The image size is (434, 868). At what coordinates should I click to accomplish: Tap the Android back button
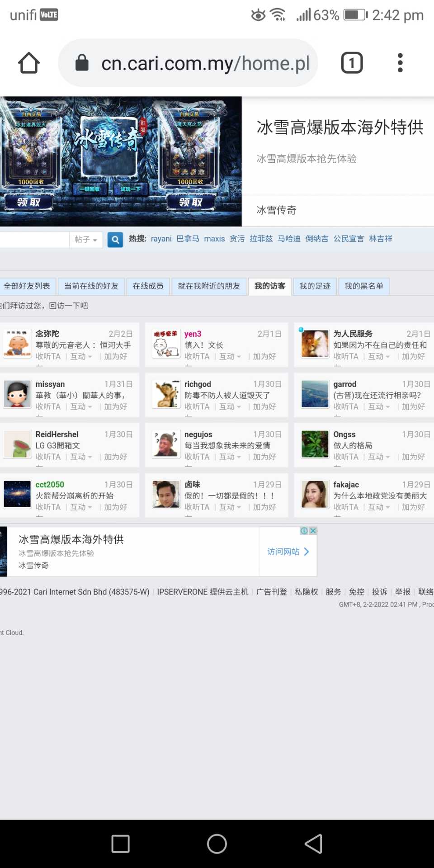(x=313, y=844)
